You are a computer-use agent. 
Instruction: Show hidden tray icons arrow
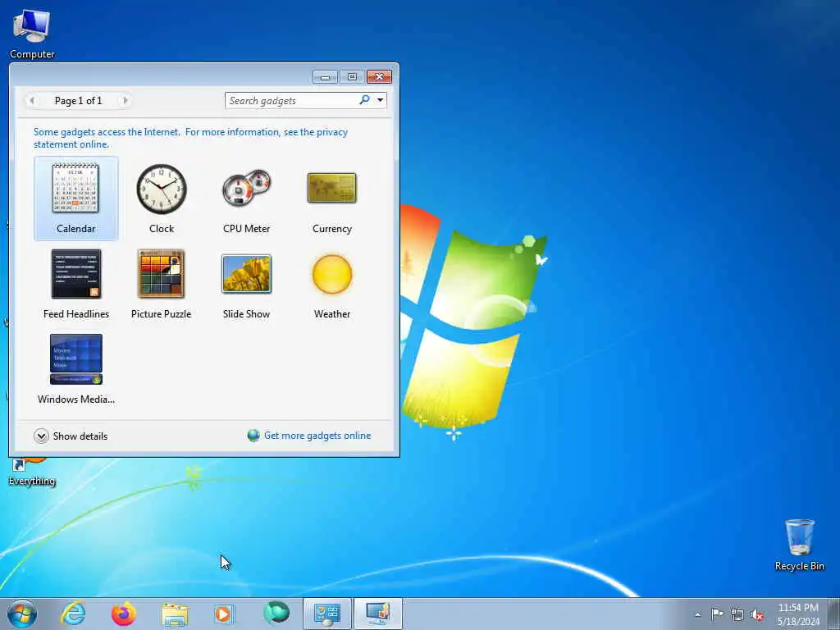point(697,614)
